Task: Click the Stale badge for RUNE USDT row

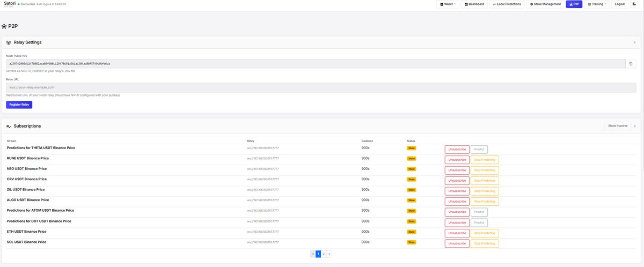Action: point(412,158)
